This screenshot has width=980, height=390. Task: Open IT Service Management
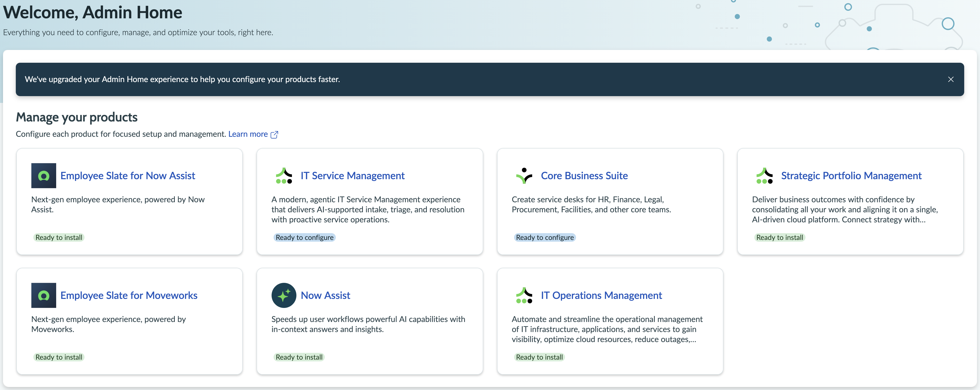click(353, 176)
